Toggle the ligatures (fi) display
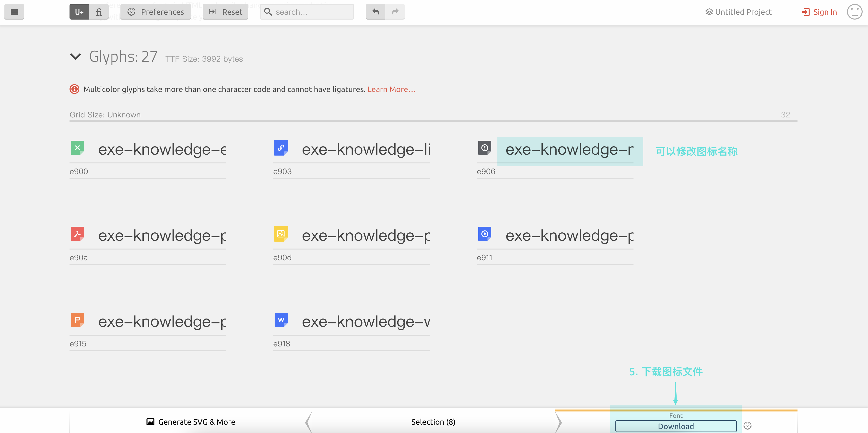This screenshot has width=868, height=433. tap(99, 12)
